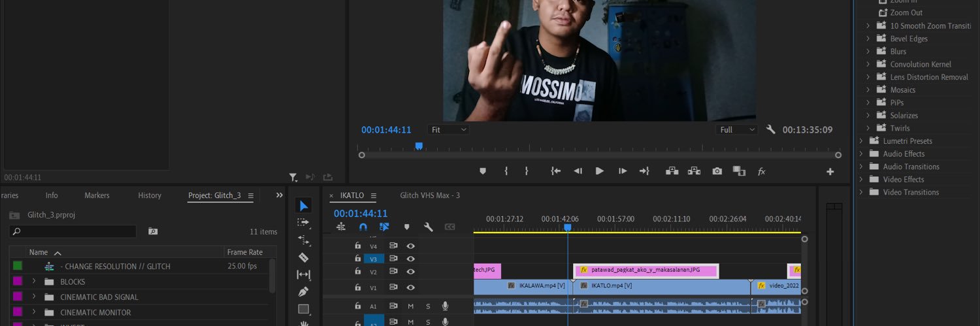This screenshot has height=326, width=980.
Task: Select the Selection tool arrow
Action: [x=304, y=206]
